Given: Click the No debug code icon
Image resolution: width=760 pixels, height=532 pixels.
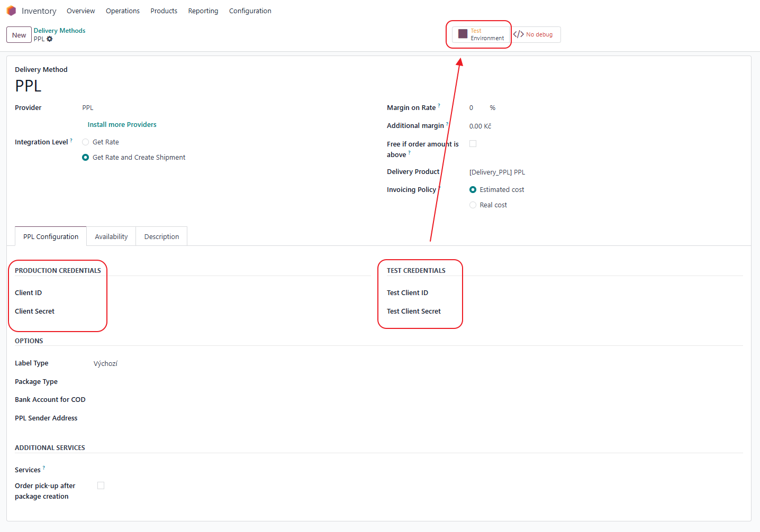Looking at the screenshot, I should tap(519, 34).
